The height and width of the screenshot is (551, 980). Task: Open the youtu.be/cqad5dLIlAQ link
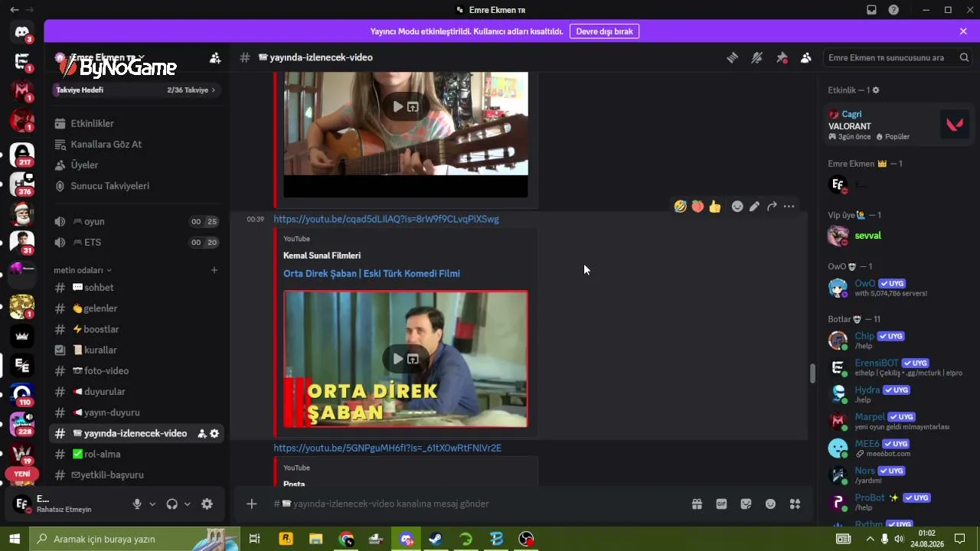(x=386, y=219)
